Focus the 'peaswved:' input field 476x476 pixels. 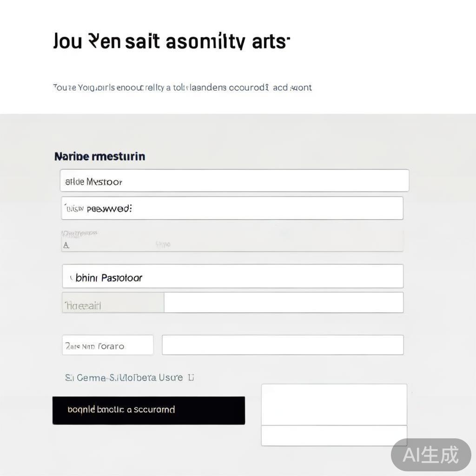point(232,208)
